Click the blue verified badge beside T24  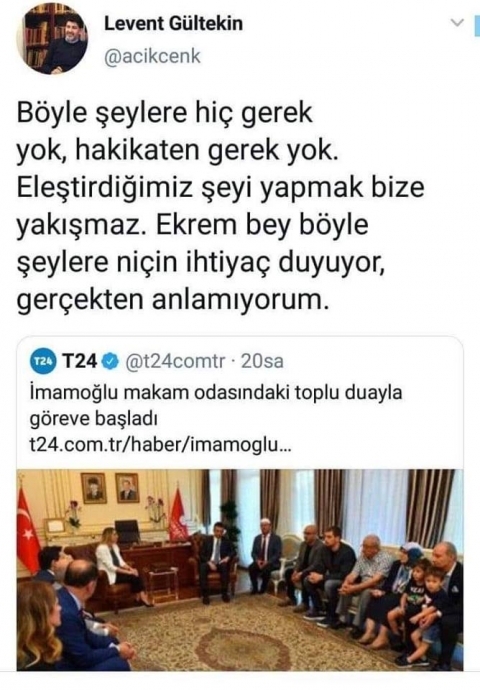click(110, 361)
